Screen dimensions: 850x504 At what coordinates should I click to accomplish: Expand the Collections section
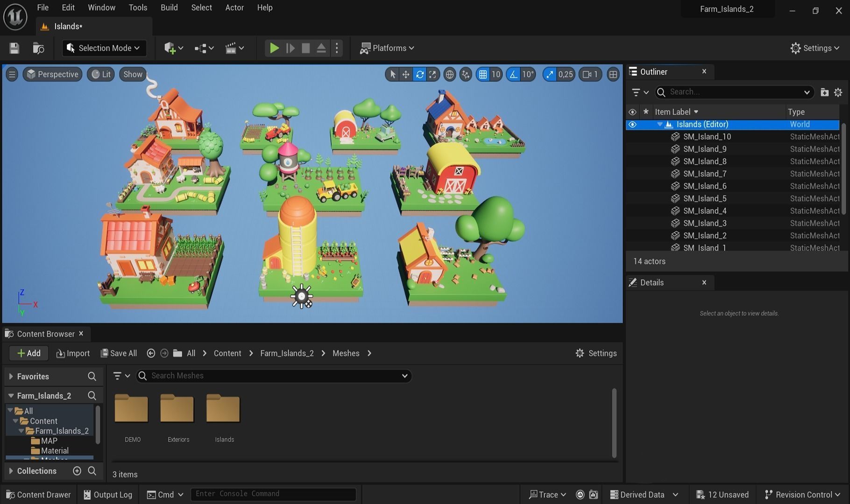coord(11,471)
